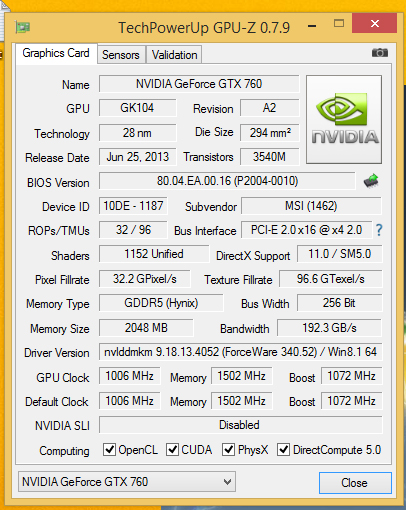This screenshot has width=406, height=510.
Task: Click the Default Clock row Memory 1502 MHz
Action: 241,401
